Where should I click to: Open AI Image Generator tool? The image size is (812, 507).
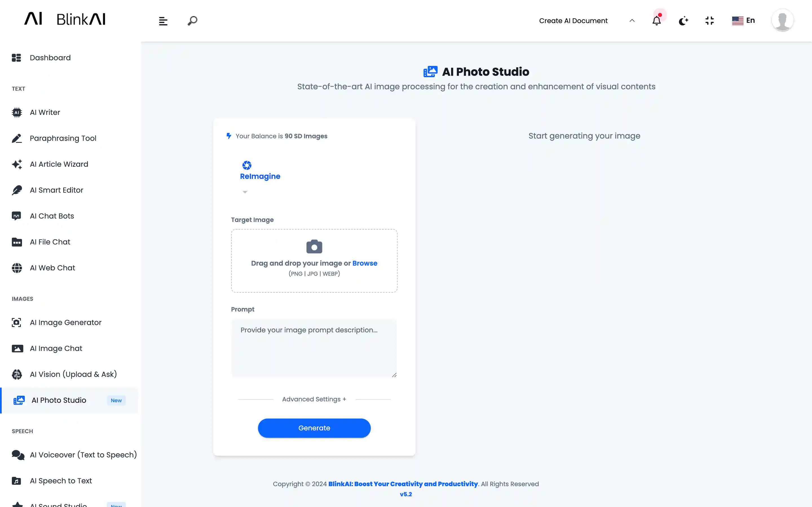point(65,322)
